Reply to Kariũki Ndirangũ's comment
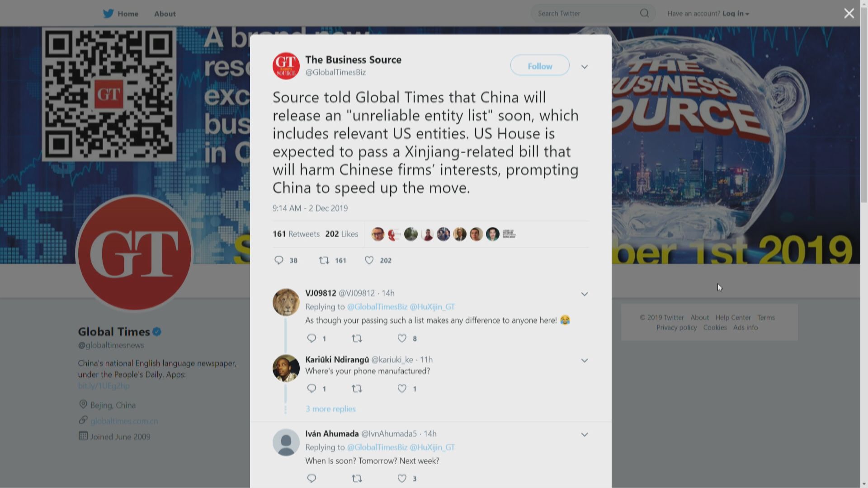The image size is (868, 488). point(311,388)
